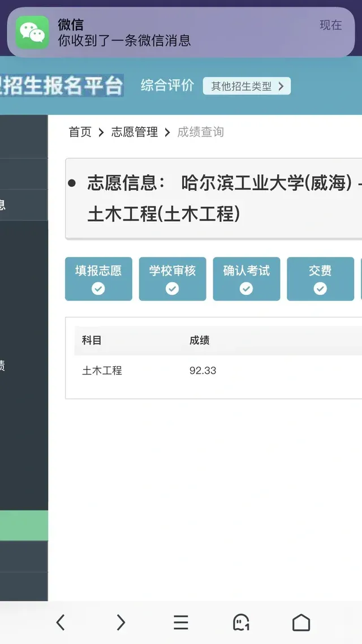Select the 学校审核 step button
362x644 pixels.
173,279
